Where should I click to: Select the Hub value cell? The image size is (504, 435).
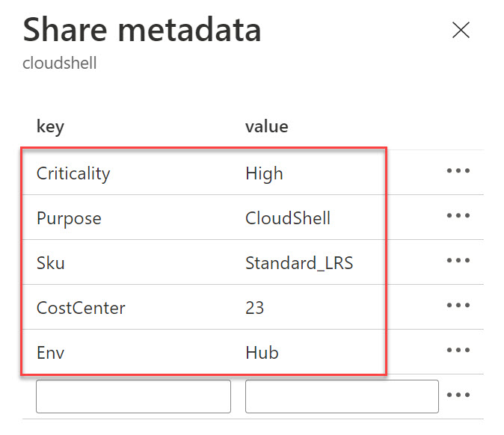point(262,353)
